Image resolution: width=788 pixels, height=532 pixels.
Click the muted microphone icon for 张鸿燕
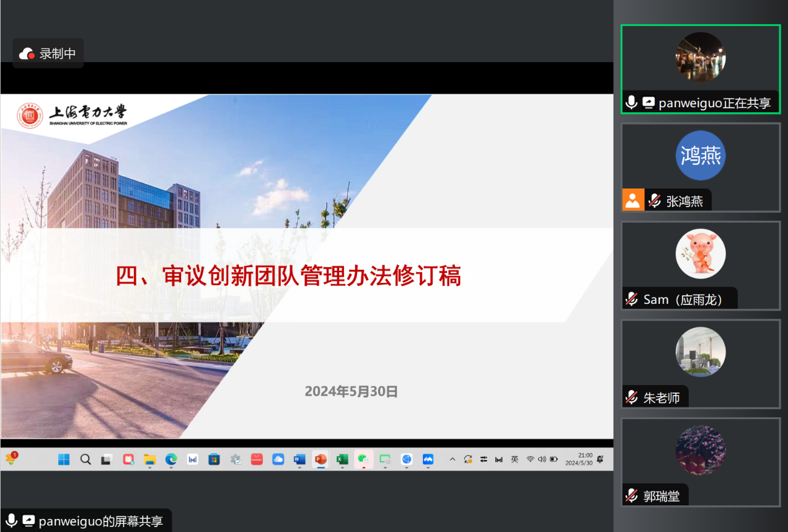(x=654, y=201)
